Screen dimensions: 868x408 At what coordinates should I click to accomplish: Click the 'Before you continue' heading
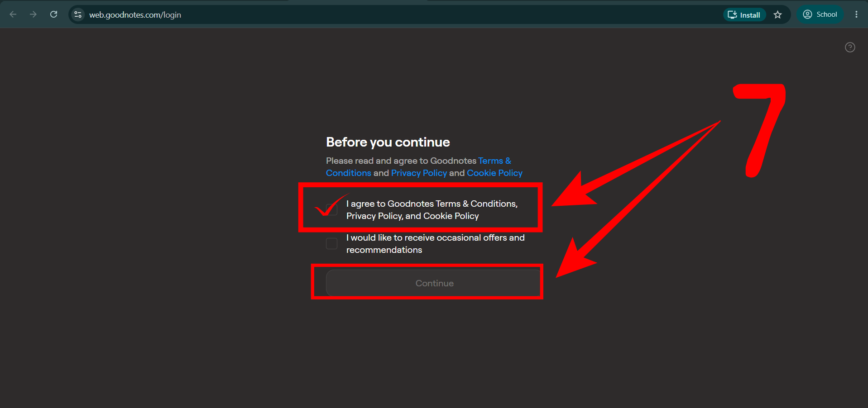click(x=388, y=142)
